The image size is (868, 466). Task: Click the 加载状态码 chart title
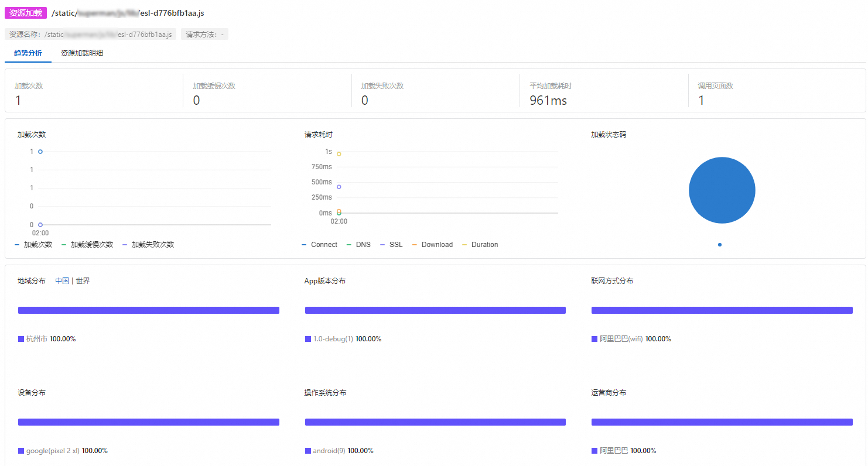pos(609,135)
